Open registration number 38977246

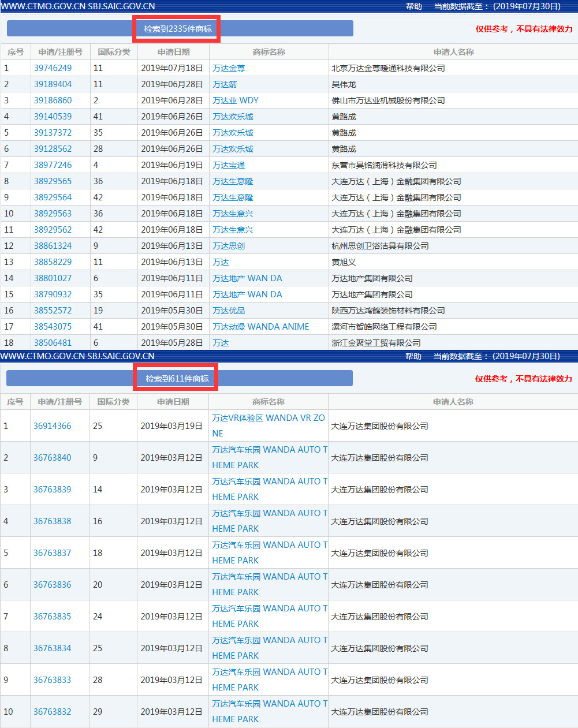[53, 165]
